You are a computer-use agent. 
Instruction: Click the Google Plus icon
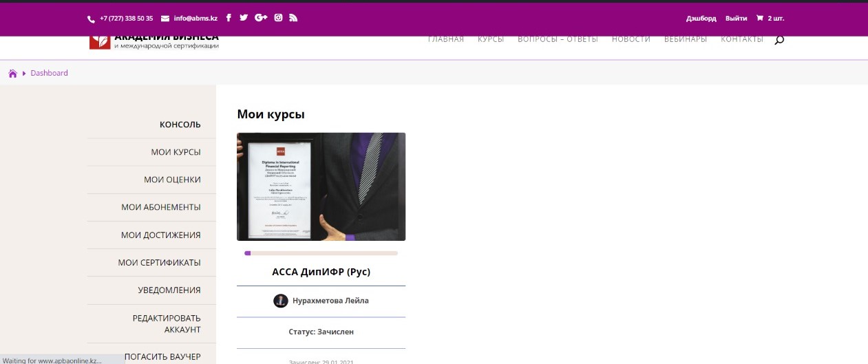click(x=261, y=18)
